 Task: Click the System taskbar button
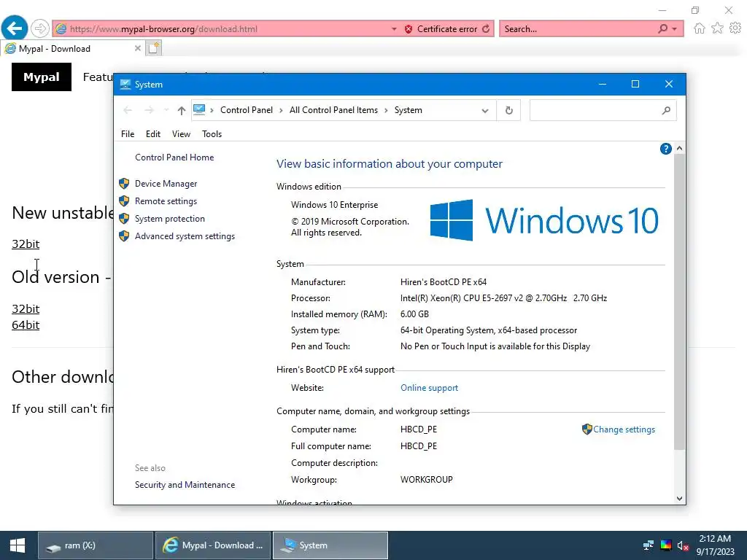330,545
